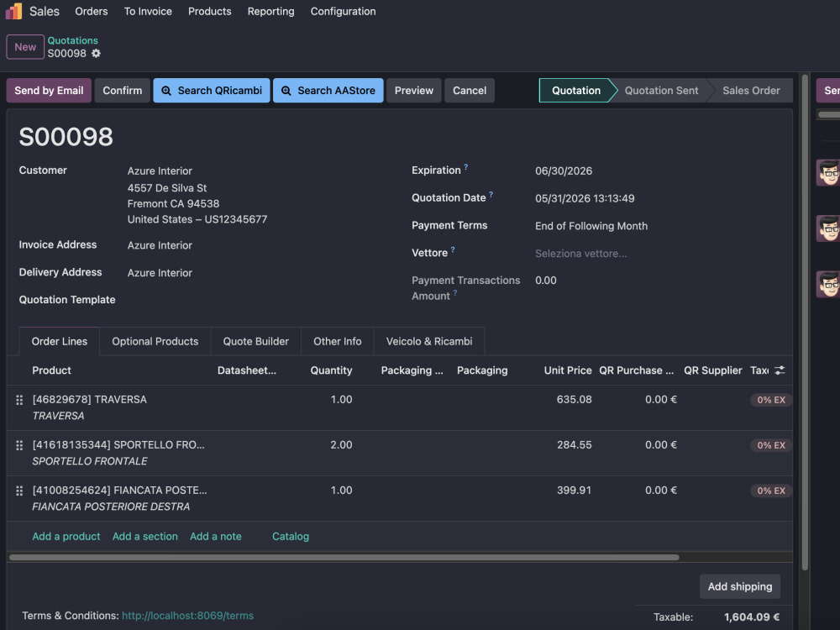Edit quantity 2.00 of SPORTELLO line
This screenshot has height=630, width=840.
click(x=341, y=444)
